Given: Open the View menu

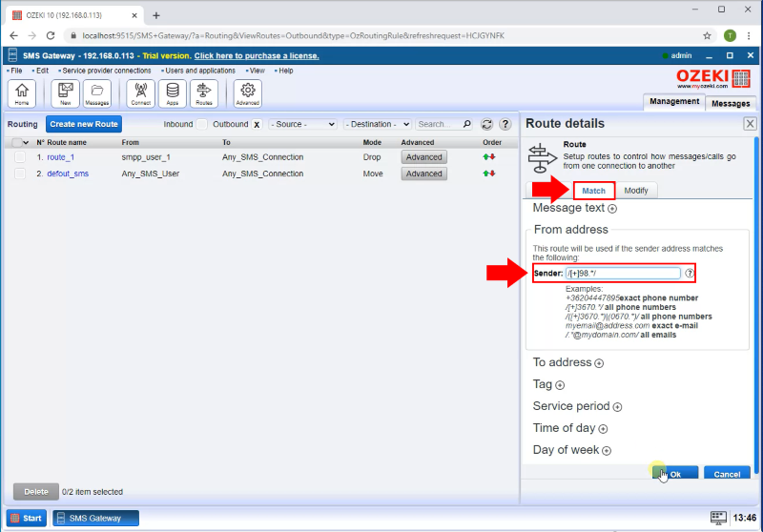Looking at the screenshot, I should pyautogui.click(x=257, y=71).
